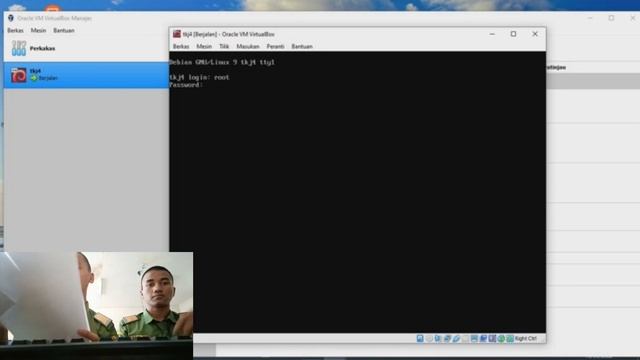Image resolution: width=640 pixels, height=360 pixels.
Task: Select the Perkakas label in the Manager sidebar
Action: click(x=42, y=48)
